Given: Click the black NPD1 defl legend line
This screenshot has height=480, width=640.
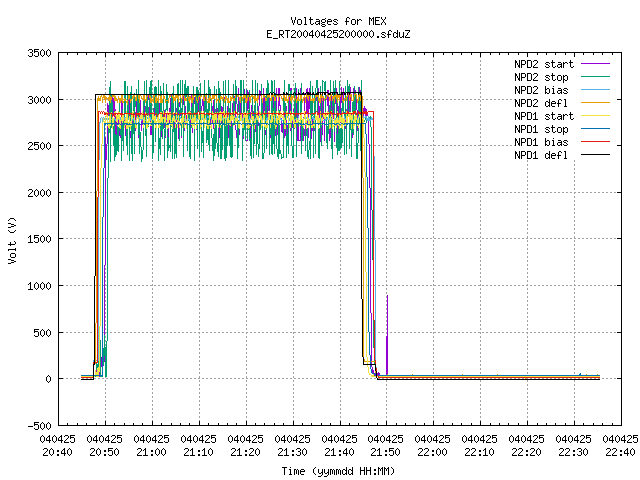Looking at the screenshot, I should point(595,155).
